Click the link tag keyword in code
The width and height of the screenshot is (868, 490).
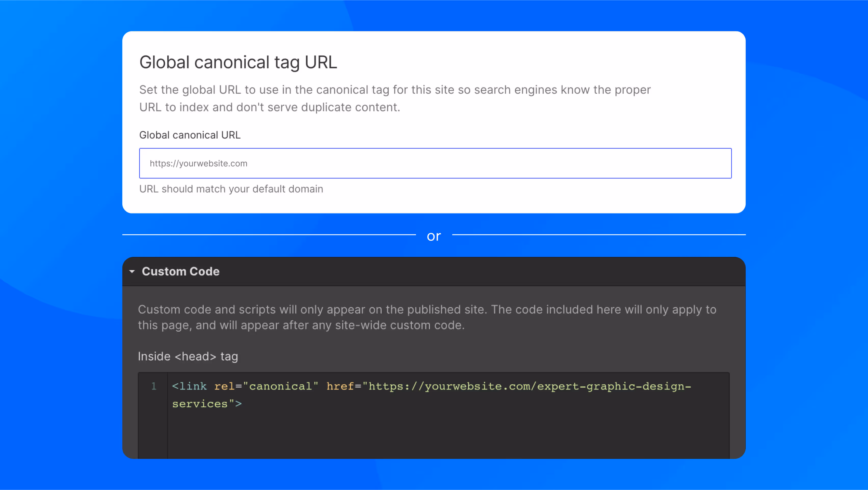193,386
